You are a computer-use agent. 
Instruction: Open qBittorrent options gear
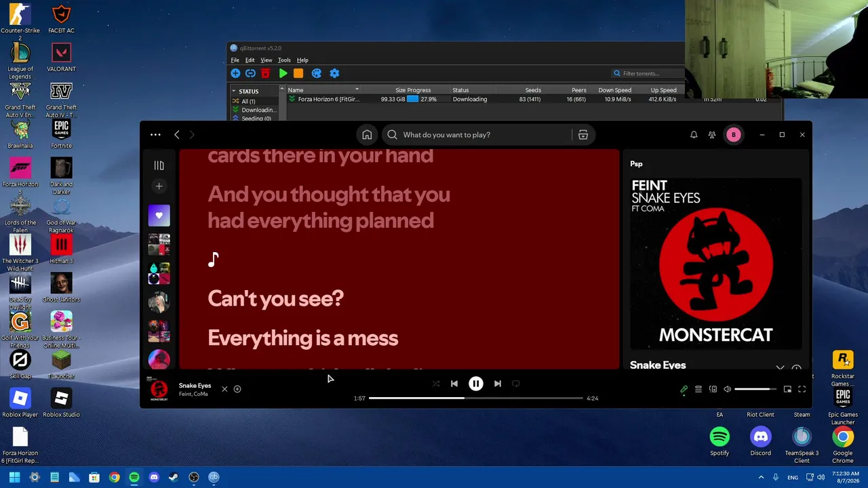click(x=334, y=73)
